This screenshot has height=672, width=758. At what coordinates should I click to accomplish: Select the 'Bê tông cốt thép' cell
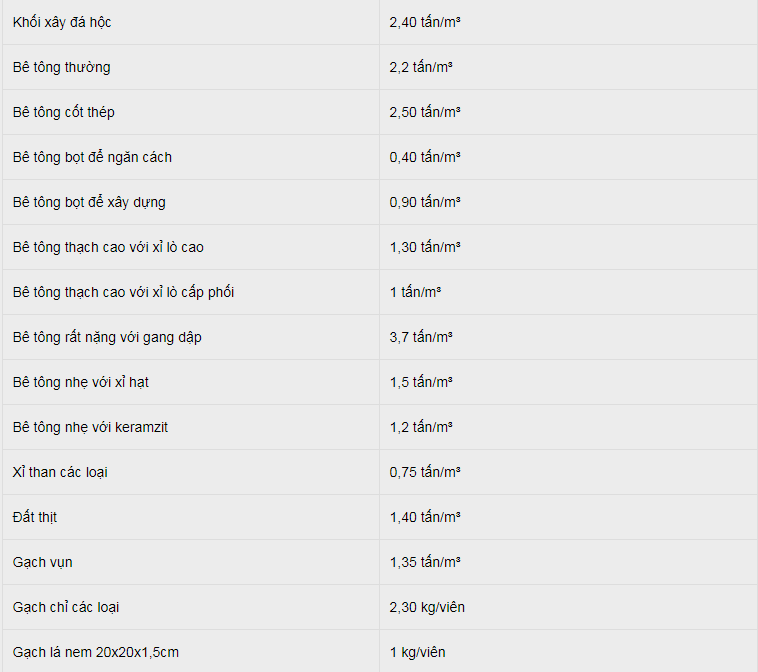[191, 112]
